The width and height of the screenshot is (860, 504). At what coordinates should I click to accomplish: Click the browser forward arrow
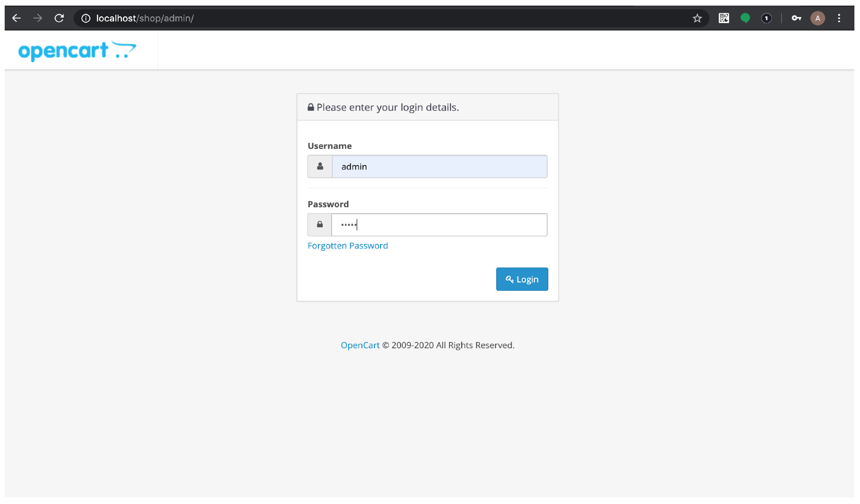pos(38,18)
